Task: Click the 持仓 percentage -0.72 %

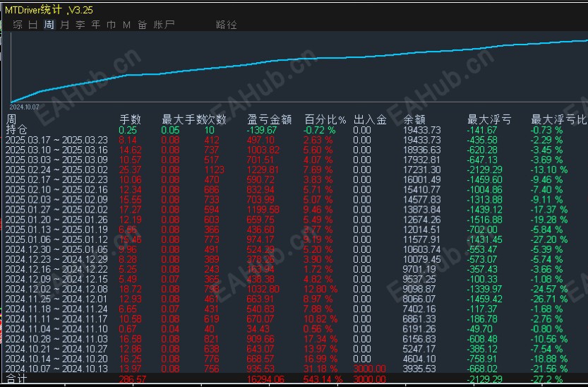Action: click(x=319, y=130)
